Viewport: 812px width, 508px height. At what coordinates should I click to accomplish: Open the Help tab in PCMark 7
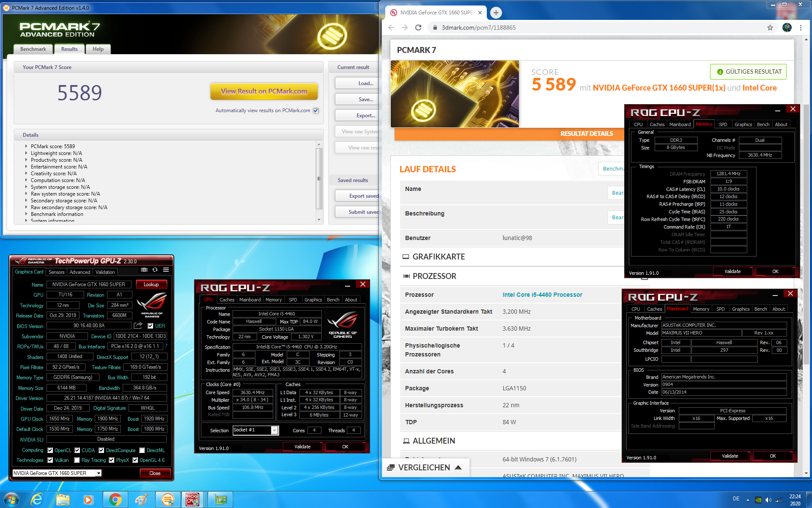coord(98,49)
